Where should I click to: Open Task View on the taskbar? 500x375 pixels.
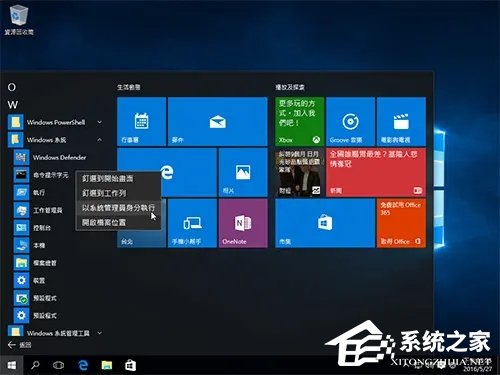(x=59, y=365)
